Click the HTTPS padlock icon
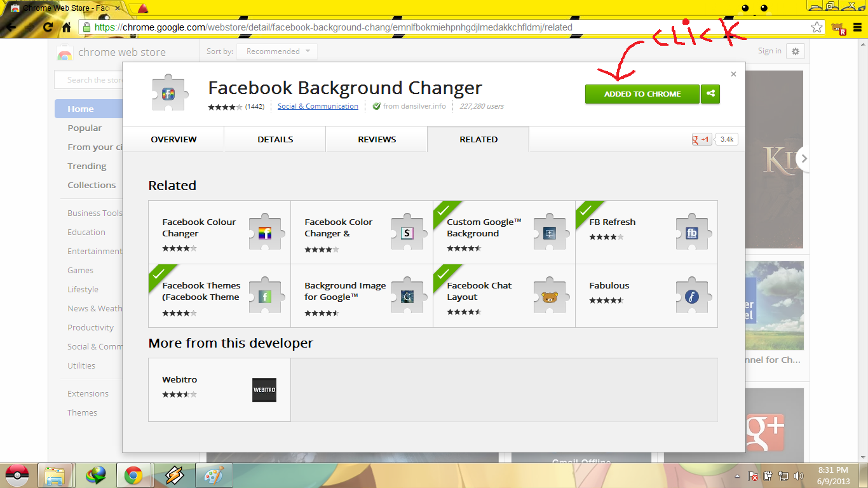The image size is (868, 488). tap(86, 27)
